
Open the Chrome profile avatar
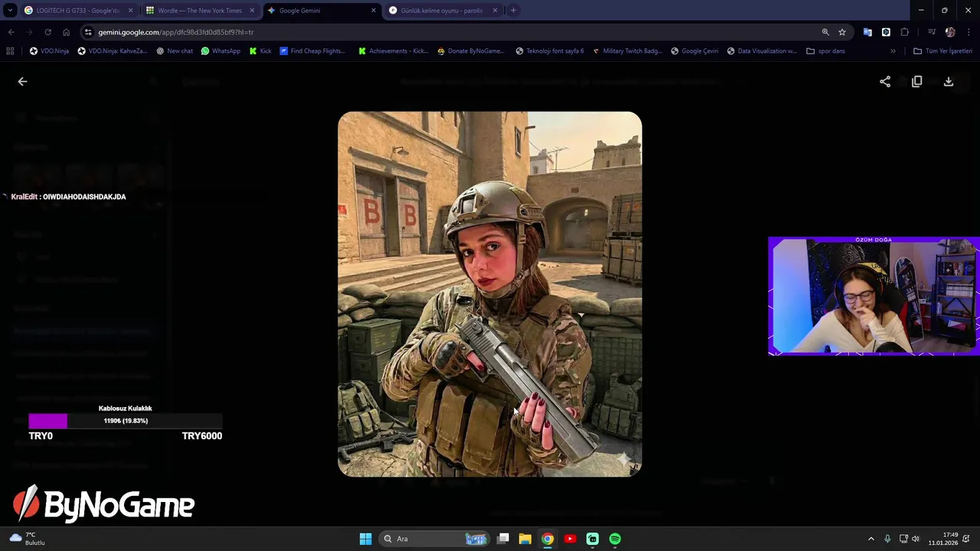point(950,32)
